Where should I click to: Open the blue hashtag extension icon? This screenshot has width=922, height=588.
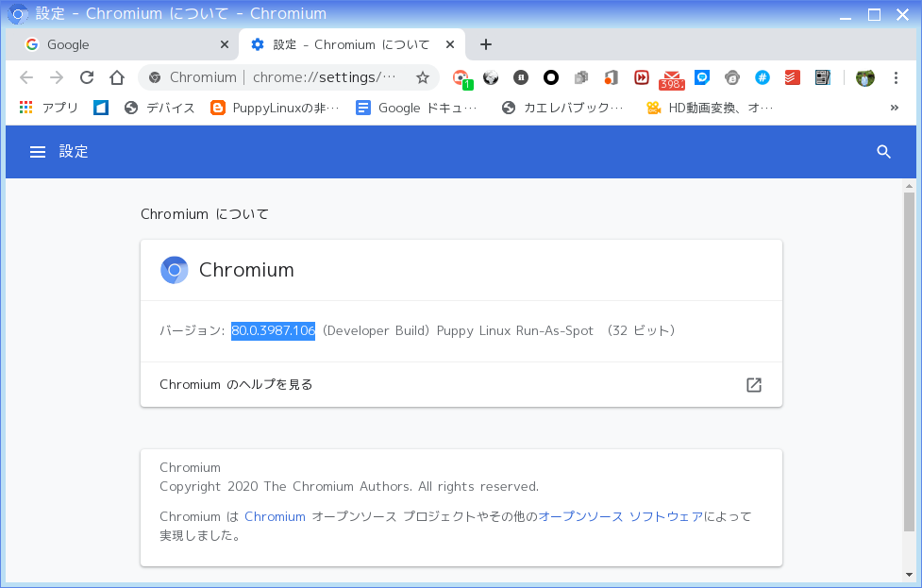[763, 77]
